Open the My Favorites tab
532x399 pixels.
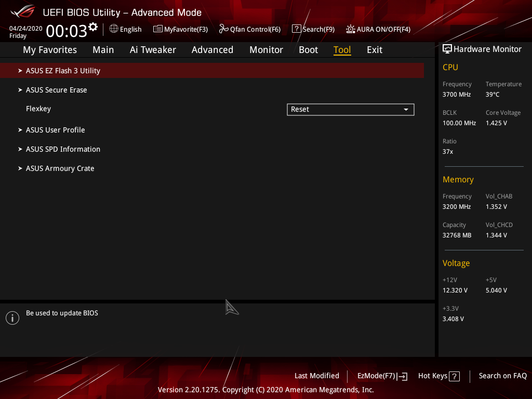[50, 50]
